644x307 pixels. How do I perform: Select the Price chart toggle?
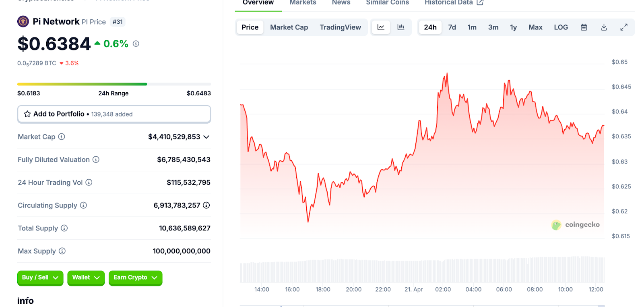click(x=250, y=27)
